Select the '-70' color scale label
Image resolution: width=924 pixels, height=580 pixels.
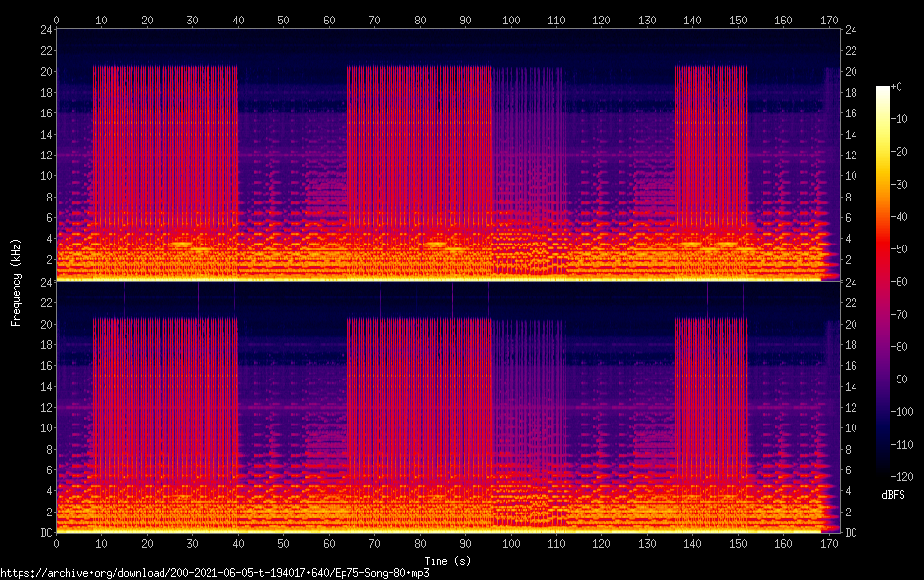(x=900, y=314)
